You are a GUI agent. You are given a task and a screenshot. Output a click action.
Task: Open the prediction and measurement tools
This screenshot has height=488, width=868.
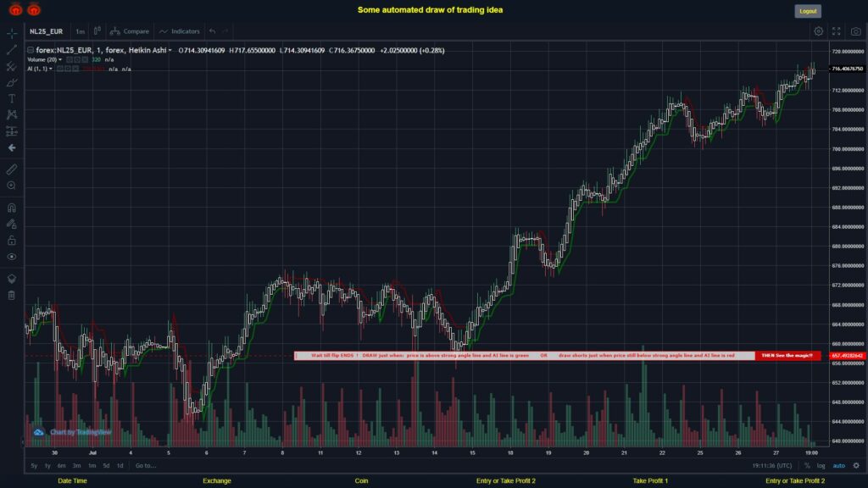pos(12,131)
